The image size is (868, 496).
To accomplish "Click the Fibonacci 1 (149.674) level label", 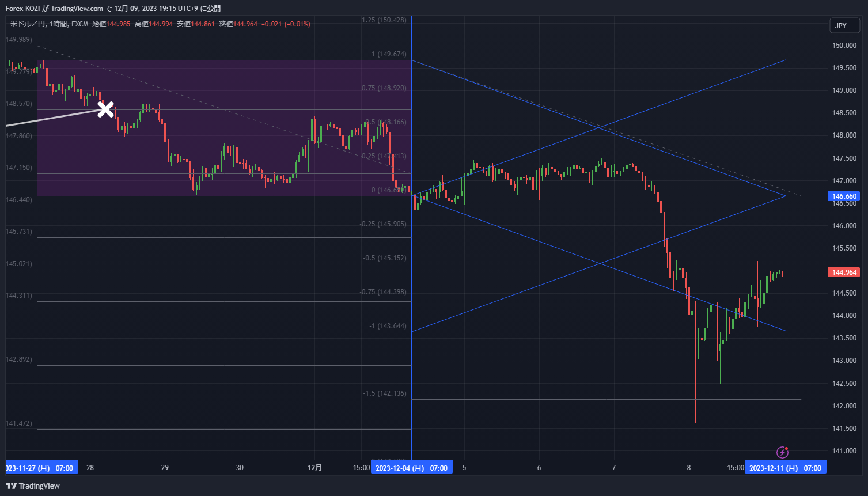I will point(389,54).
